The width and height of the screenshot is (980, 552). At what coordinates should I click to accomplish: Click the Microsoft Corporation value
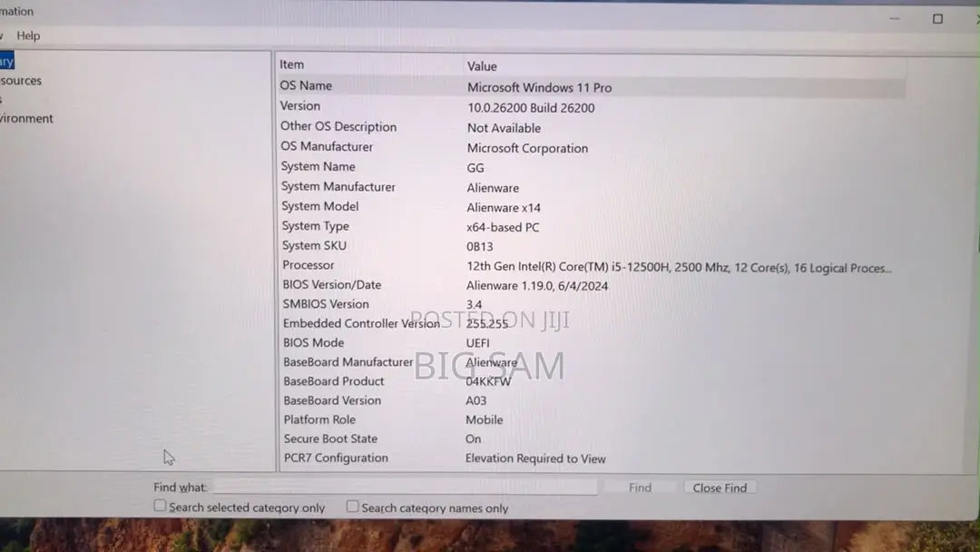click(527, 148)
